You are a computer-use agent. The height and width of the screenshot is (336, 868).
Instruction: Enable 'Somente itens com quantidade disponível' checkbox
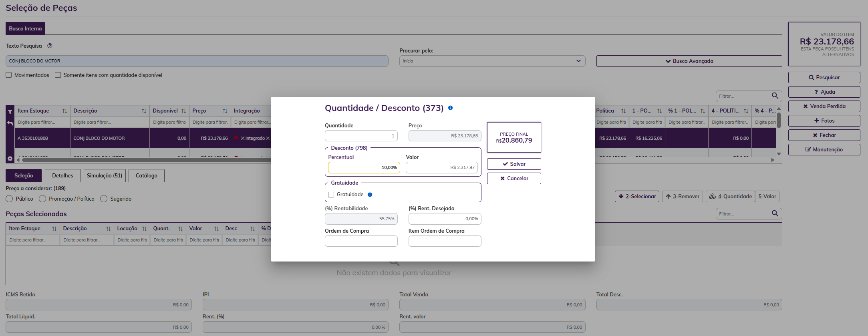[x=58, y=75]
